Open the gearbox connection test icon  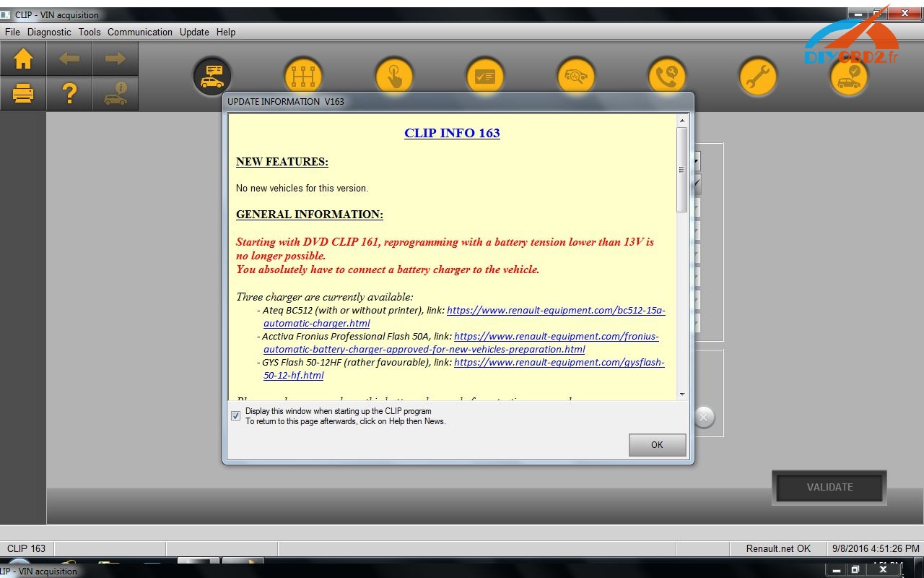point(302,75)
